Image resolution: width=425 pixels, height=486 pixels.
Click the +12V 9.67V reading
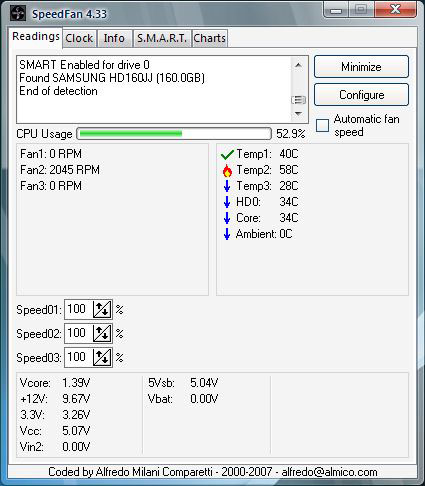[x=55, y=399]
